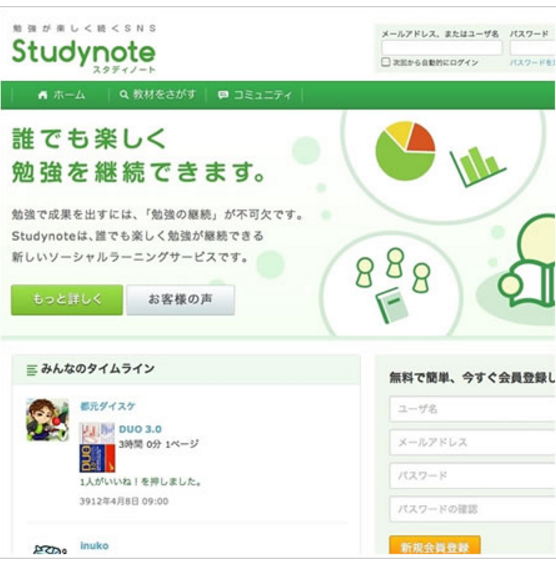Click 都元ダイスケ's avatar picture
Screen dimensions: 556x568
[x=47, y=420]
